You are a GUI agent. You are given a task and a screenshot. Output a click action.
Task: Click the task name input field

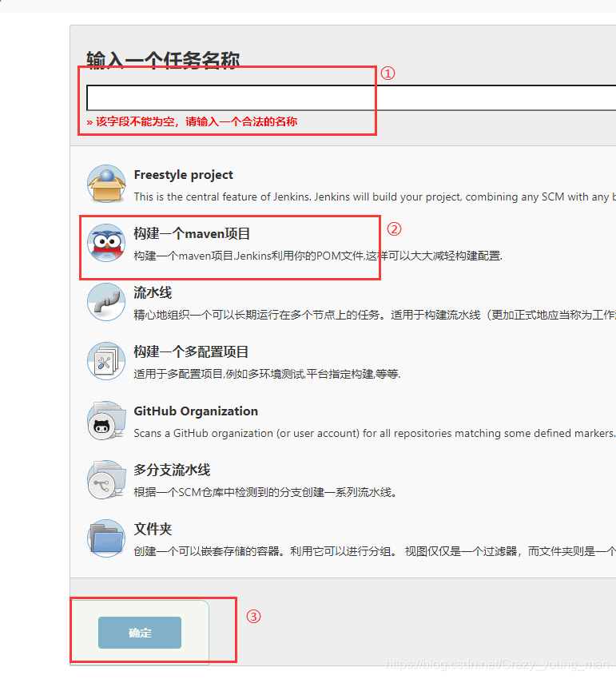(x=351, y=98)
